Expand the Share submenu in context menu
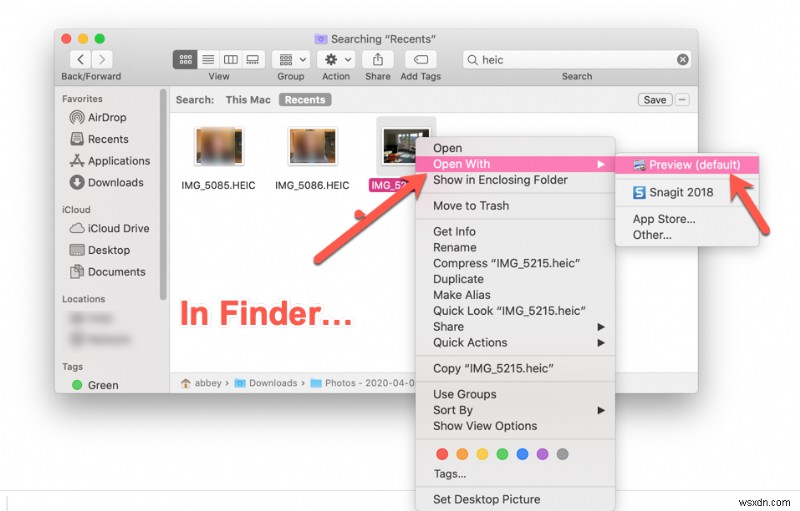The height and width of the screenshot is (511, 800). tap(515, 327)
